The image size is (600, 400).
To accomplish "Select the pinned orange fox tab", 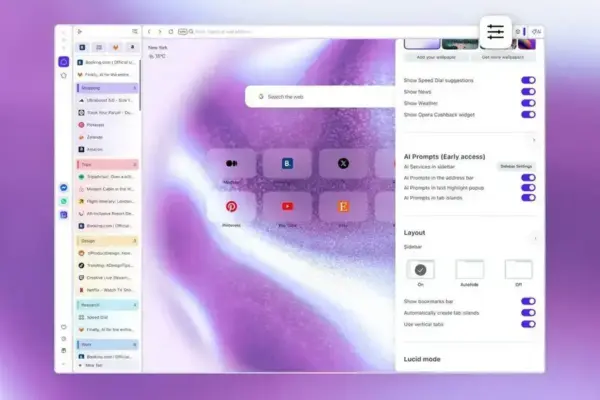I will tap(116, 47).
